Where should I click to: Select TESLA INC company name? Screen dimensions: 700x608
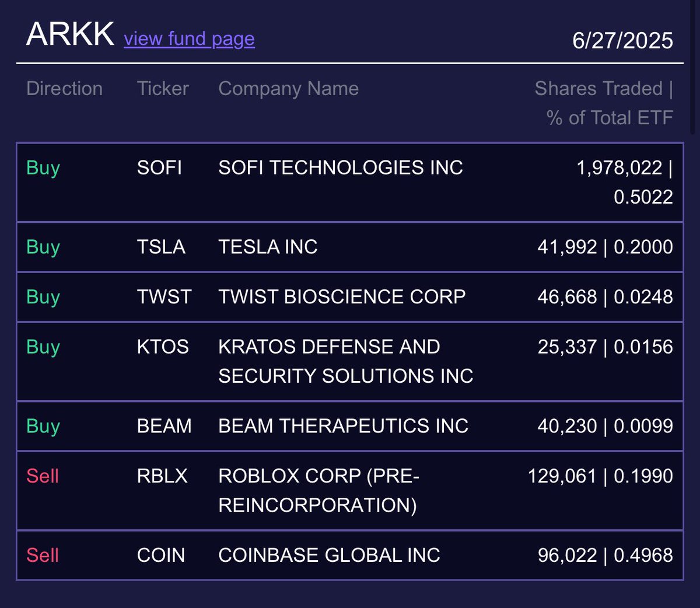pos(268,247)
